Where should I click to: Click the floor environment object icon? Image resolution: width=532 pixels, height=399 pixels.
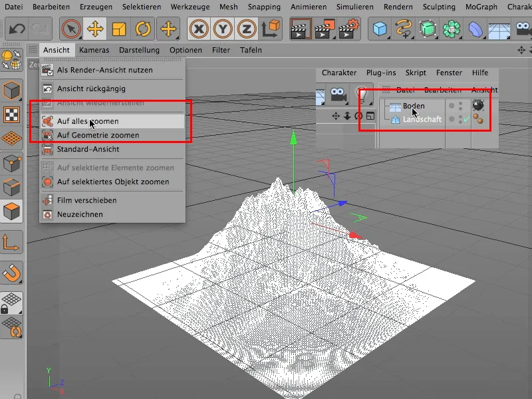pos(499,30)
